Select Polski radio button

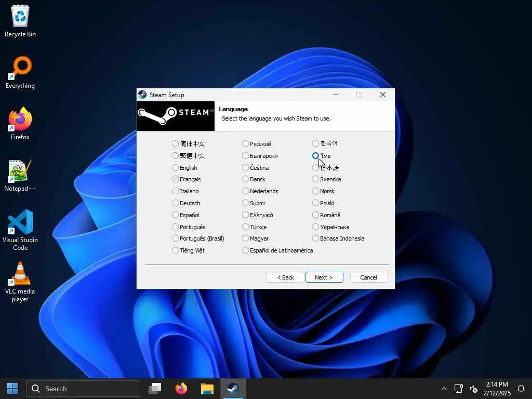(x=315, y=203)
